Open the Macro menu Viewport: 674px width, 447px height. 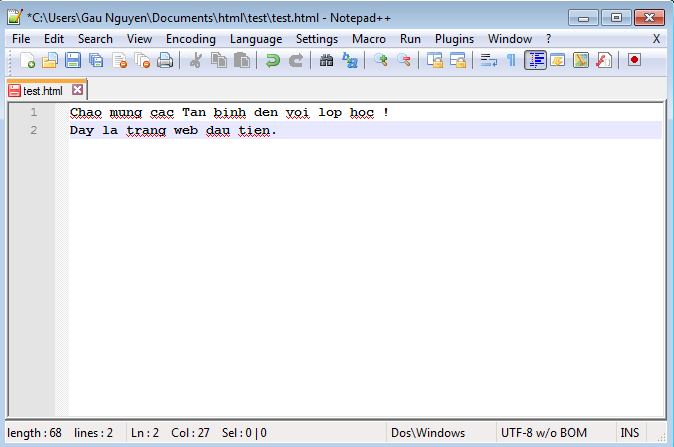[x=369, y=39]
